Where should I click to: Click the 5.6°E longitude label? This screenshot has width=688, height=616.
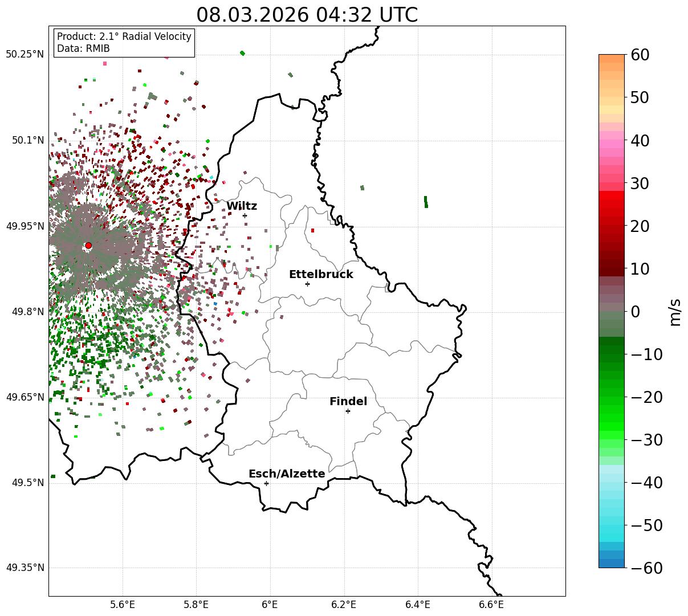(123, 605)
